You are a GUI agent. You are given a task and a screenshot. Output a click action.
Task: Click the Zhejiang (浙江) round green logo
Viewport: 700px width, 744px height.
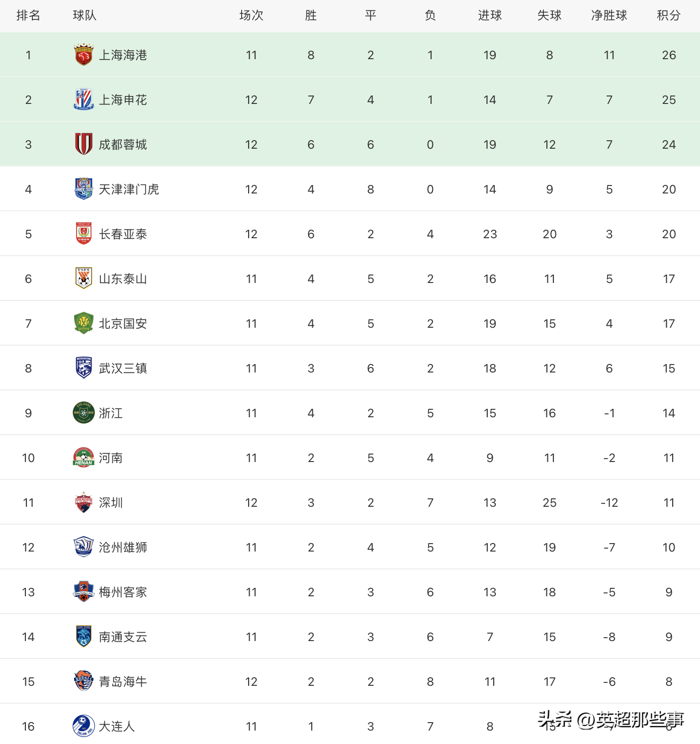84,413
